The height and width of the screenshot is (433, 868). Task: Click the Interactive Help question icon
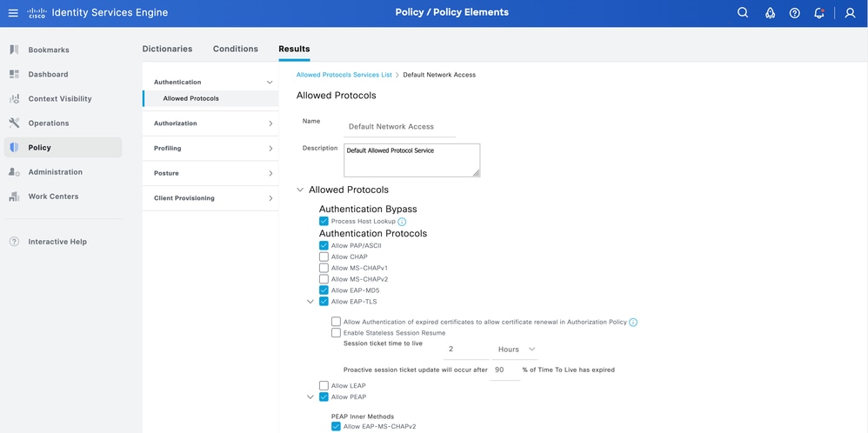(15, 242)
